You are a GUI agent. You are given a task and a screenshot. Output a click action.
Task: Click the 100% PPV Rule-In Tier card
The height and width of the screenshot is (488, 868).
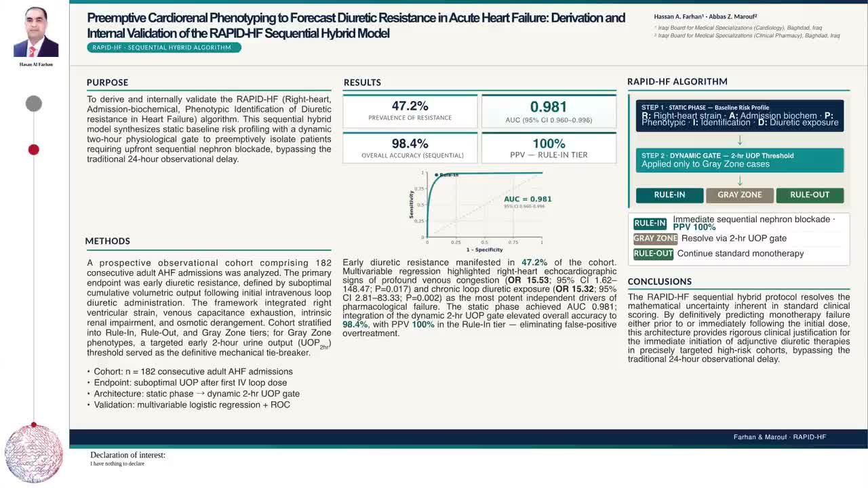[549, 148]
